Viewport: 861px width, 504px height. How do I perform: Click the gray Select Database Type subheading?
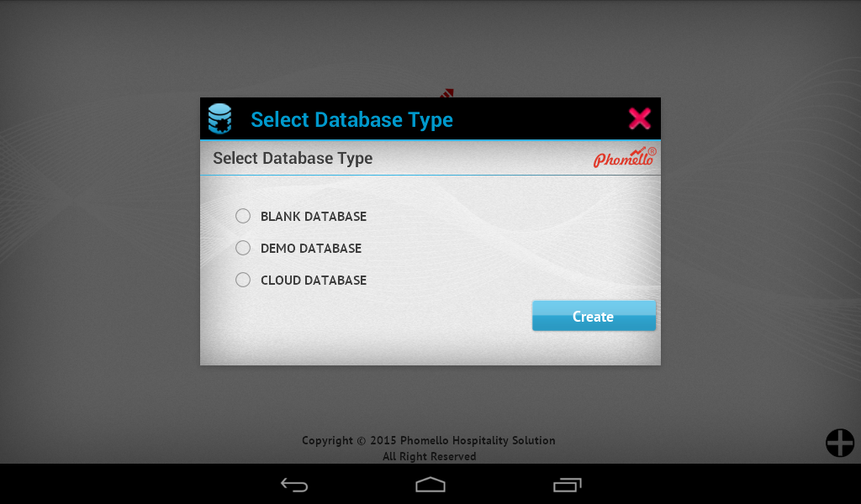[293, 159]
